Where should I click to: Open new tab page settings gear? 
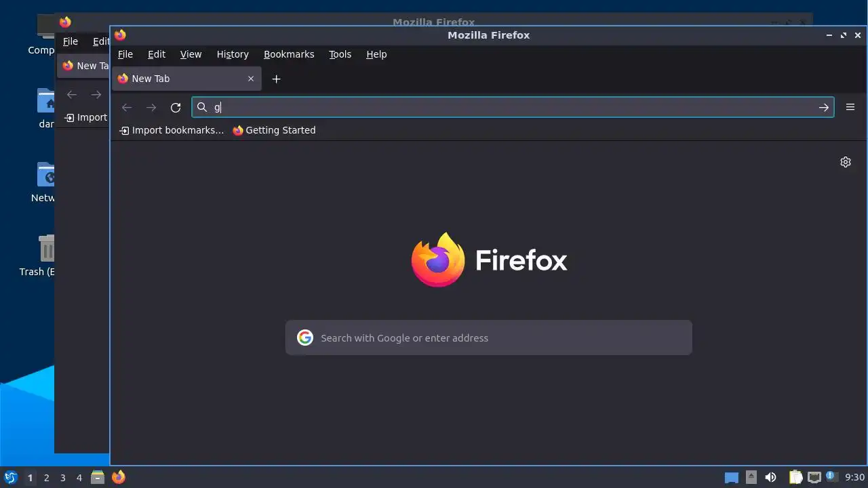(846, 162)
